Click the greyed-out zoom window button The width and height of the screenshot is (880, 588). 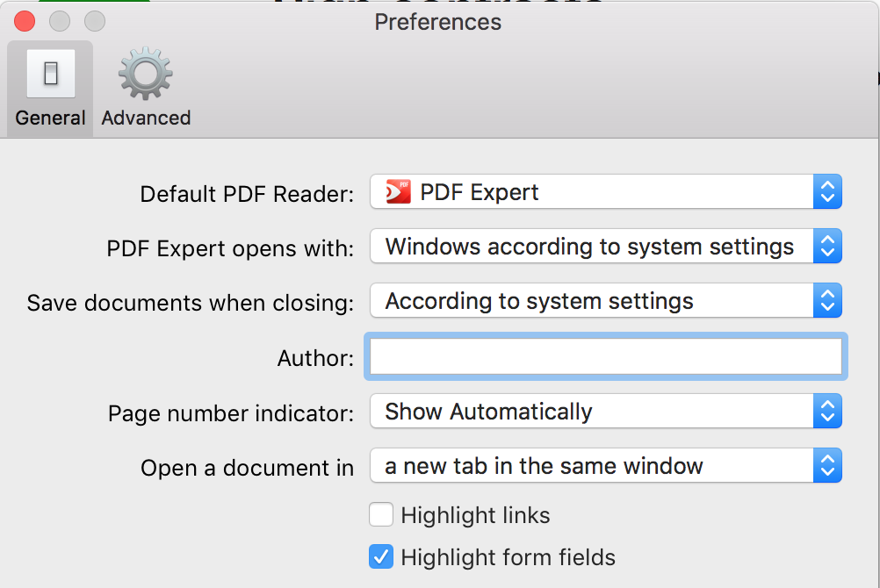tap(94, 21)
